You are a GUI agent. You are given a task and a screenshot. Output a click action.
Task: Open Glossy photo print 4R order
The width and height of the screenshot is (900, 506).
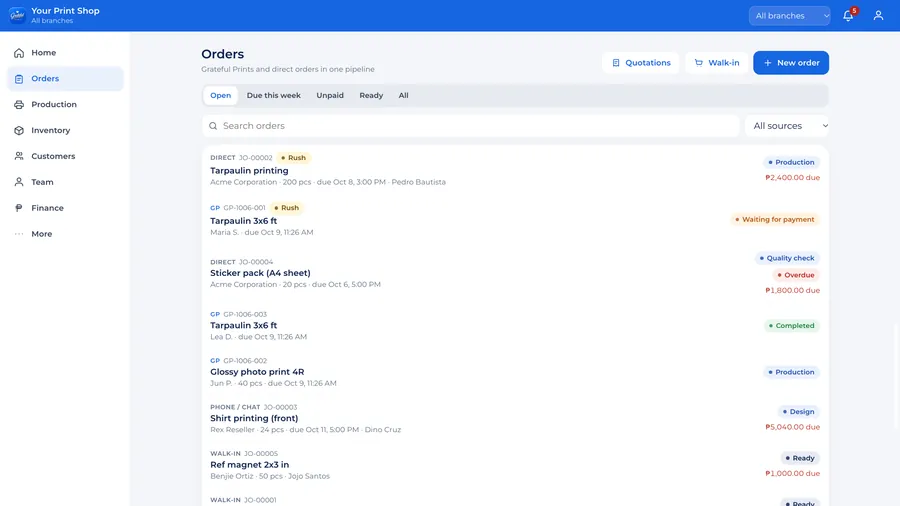[515, 372]
